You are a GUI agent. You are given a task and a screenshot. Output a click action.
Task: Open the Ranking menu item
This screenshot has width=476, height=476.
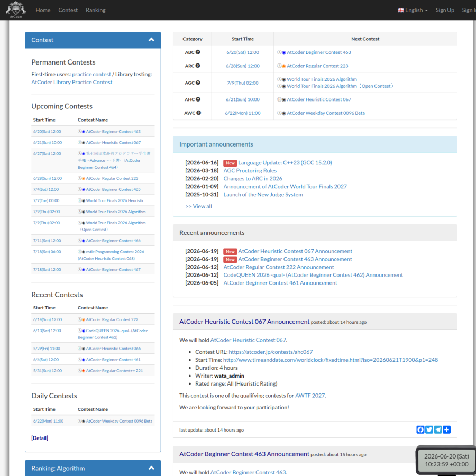(96, 10)
